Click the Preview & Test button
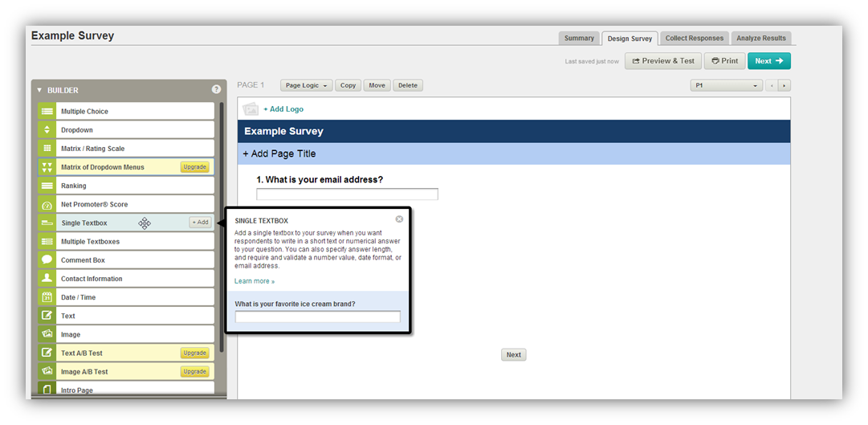The width and height of the screenshot is (868, 425). click(663, 61)
